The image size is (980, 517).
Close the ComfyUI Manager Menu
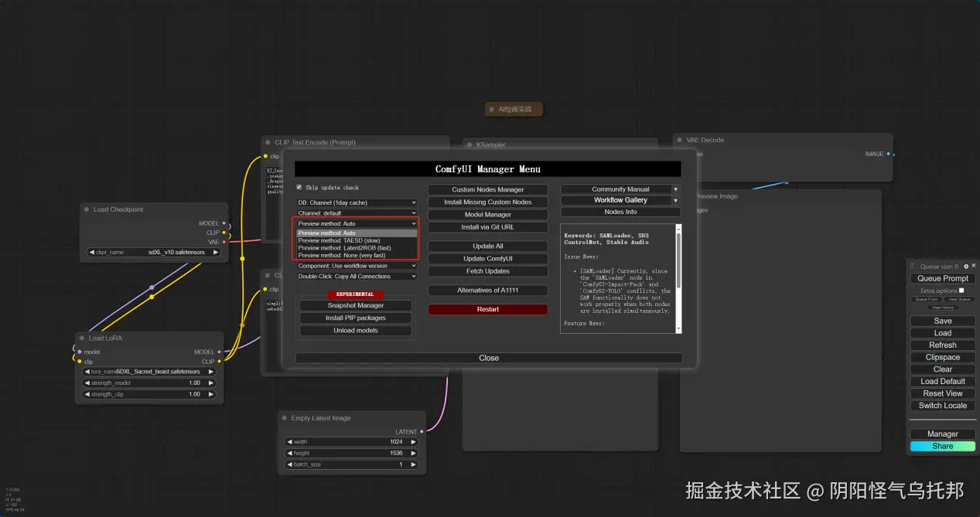[x=489, y=358]
